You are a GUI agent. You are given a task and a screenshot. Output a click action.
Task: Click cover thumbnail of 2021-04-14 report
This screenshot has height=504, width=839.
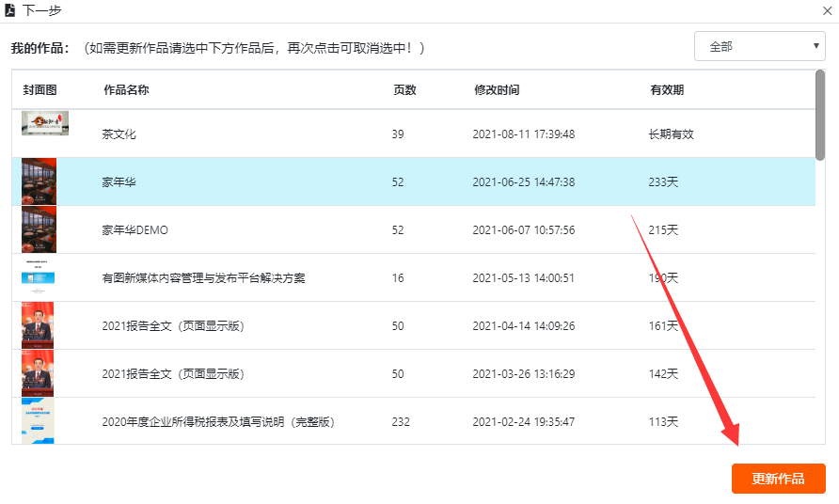click(39, 325)
